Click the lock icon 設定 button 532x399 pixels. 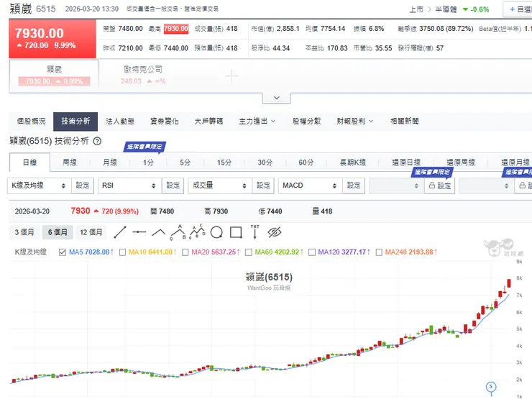tap(440, 185)
